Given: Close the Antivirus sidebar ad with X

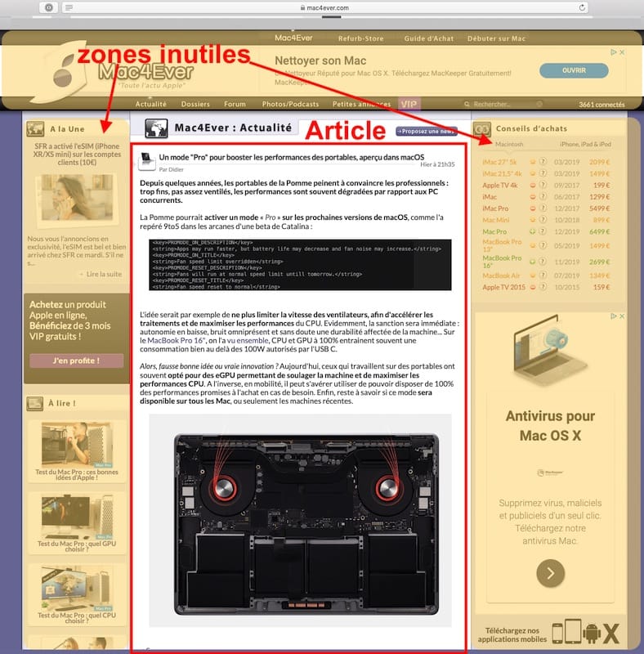Looking at the screenshot, I should (x=621, y=316).
